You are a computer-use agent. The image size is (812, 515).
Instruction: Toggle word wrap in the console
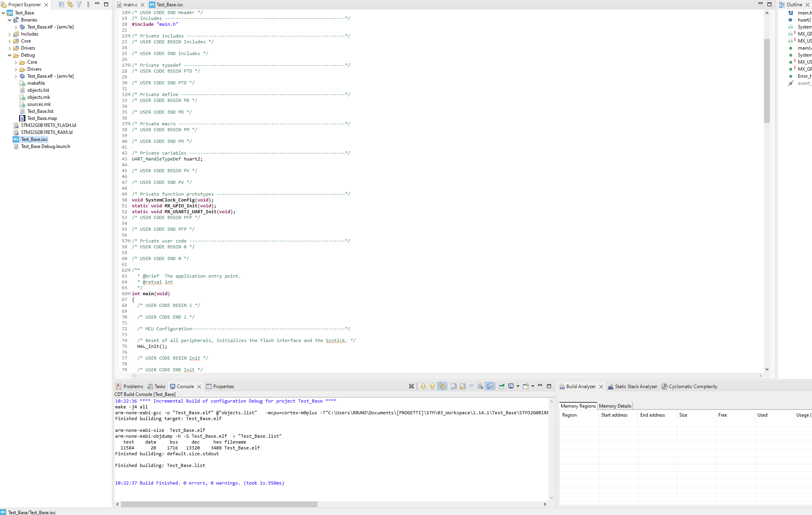[x=471, y=386]
